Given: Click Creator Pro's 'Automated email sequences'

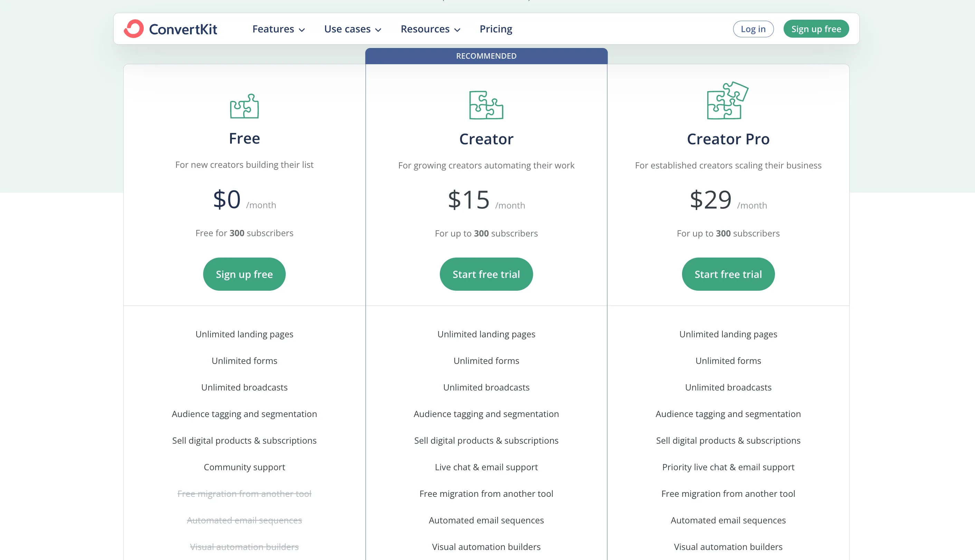Looking at the screenshot, I should (728, 520).
